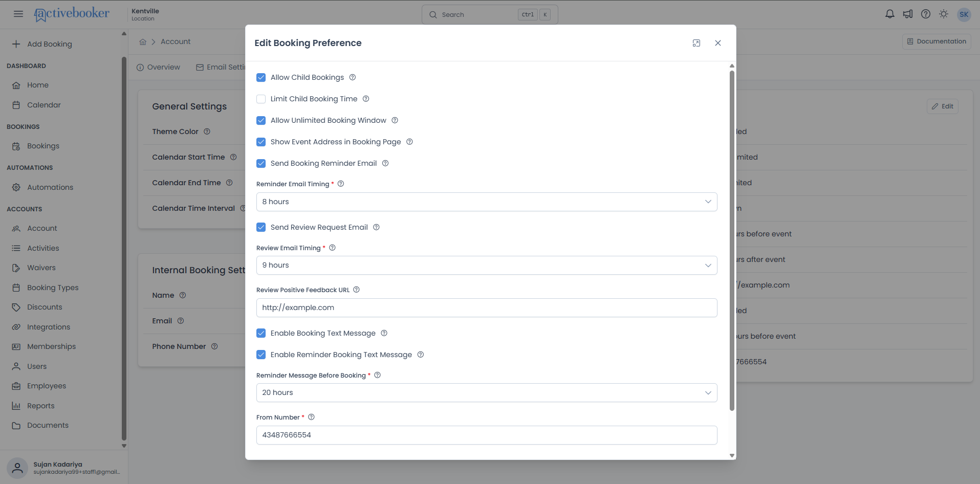The height and width of the screenshot is (484, 980).
Task: Click help icon beside Calendar Start Time
Action: pyautogui.click(x=233, y=157)
